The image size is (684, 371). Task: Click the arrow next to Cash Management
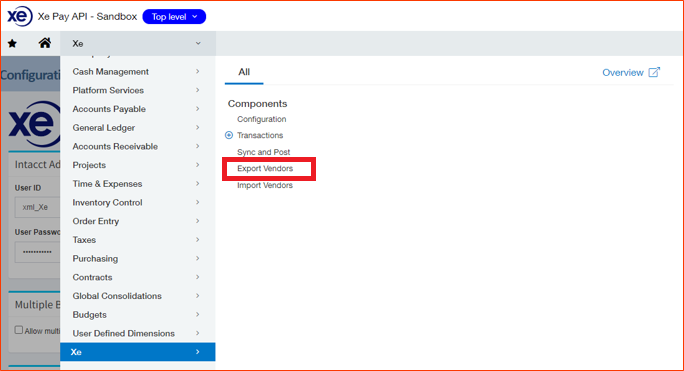click(x=198, y=71)
